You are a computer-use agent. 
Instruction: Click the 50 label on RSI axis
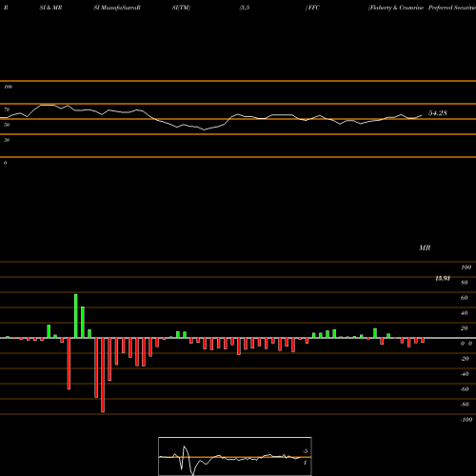[7, 125]
